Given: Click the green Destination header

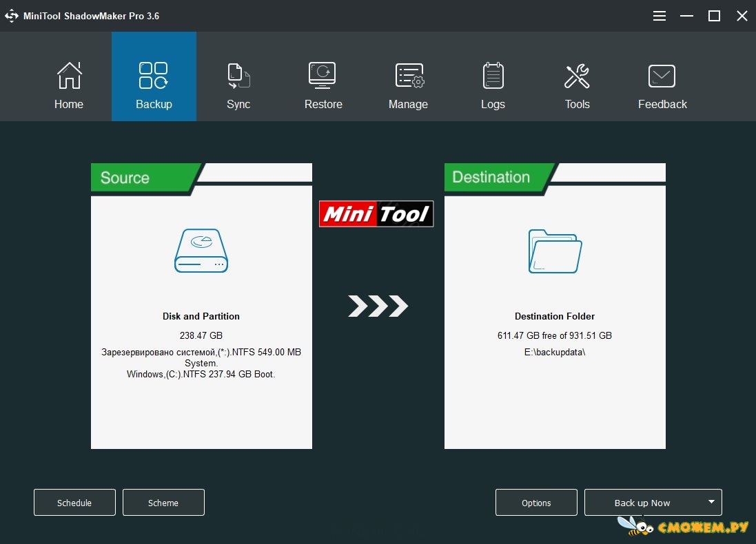Looking at the screenshot, I should pos(498,178).
